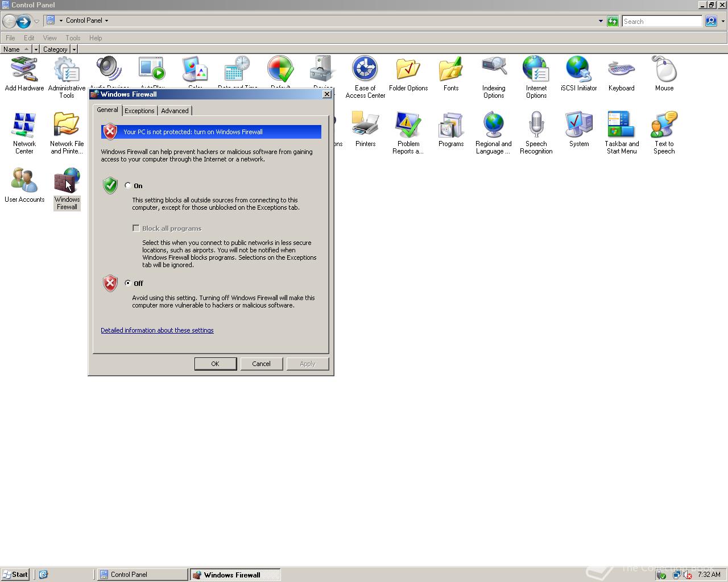This screenshot has height=582, width=728.
Task: Expand the Control Panel address breadcrumb arrow
Action: coord(106,20)
